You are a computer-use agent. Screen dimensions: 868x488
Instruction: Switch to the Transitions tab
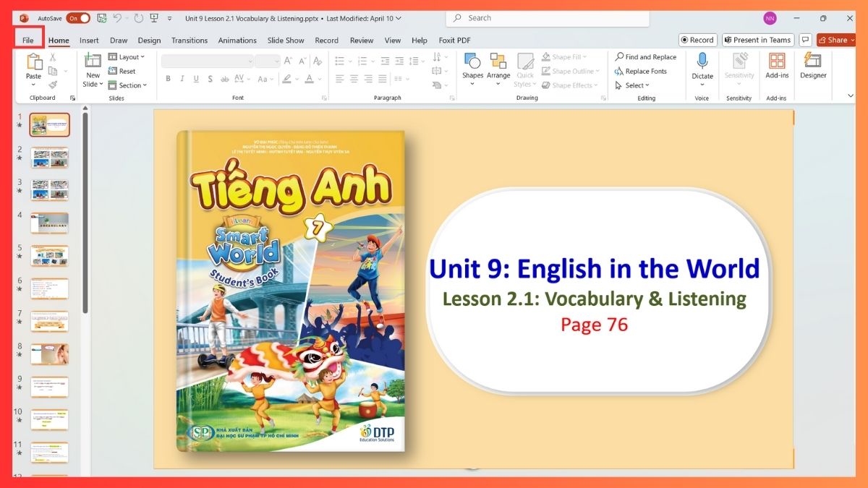[x=189, y=40]
